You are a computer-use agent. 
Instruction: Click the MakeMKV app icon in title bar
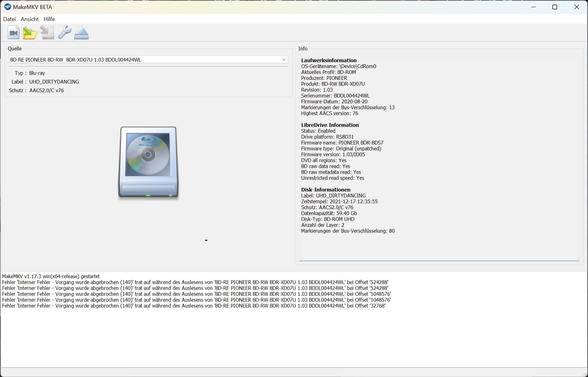pyautogui.click(x=7, y=7)
